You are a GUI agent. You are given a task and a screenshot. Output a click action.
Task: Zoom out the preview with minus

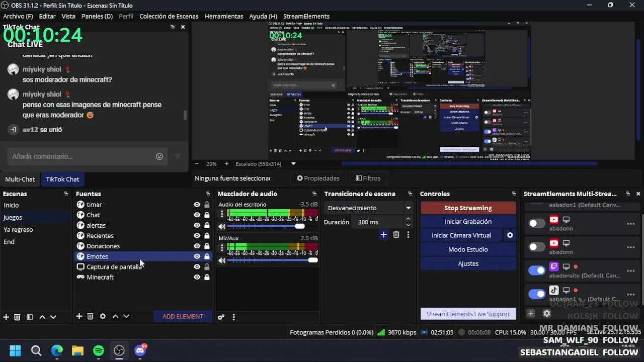click(x=196, y=163)
